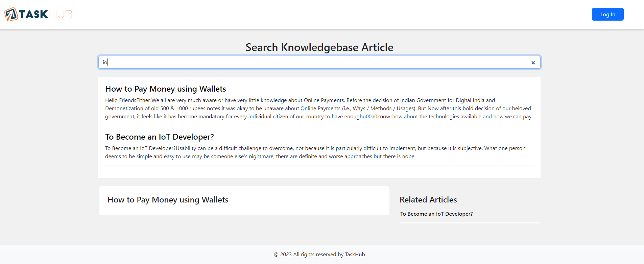Click the excerpt starting 'Hello FriendsEither We all'

[x=300, y=100]
